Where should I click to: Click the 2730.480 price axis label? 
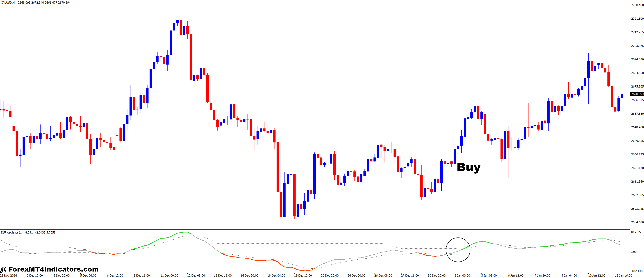pyautogui.click(x=637, y=5)
